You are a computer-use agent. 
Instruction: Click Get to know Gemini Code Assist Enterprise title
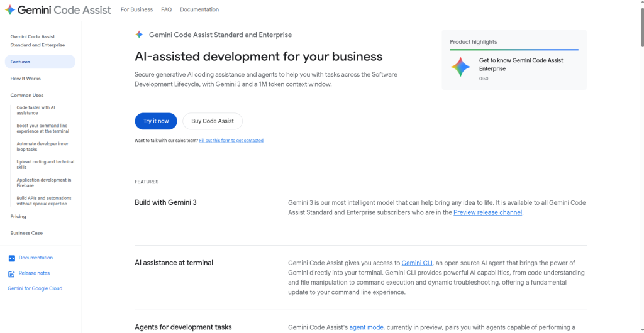521,64
